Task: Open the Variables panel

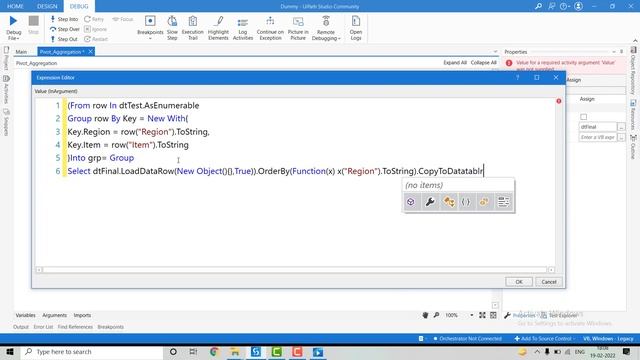Action: pyautogui.click(x=25, y=316)
